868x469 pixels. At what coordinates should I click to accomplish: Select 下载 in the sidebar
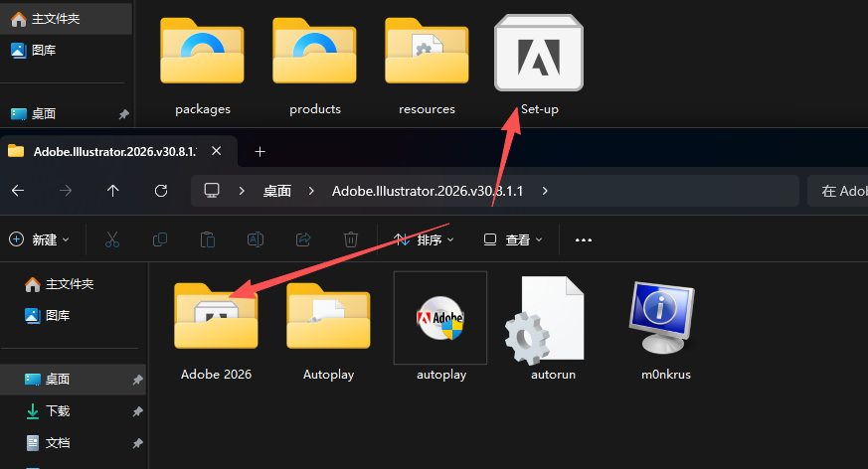[73, 411]
